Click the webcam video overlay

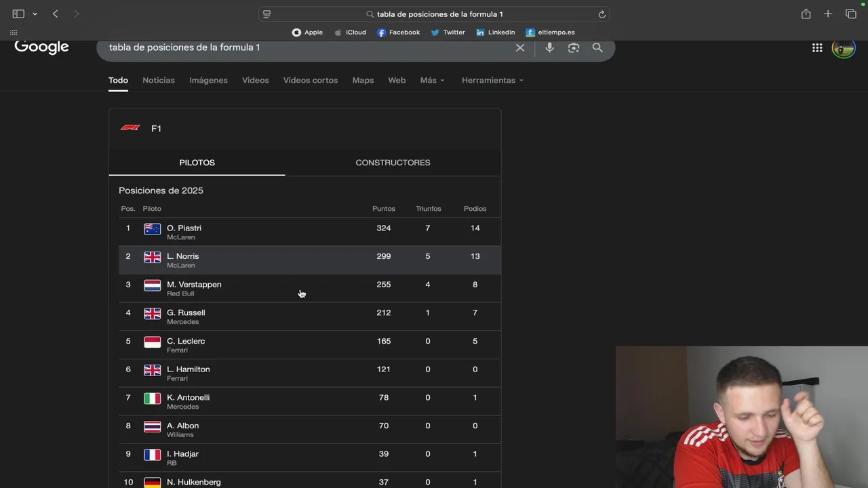click(x=742, y=417)
